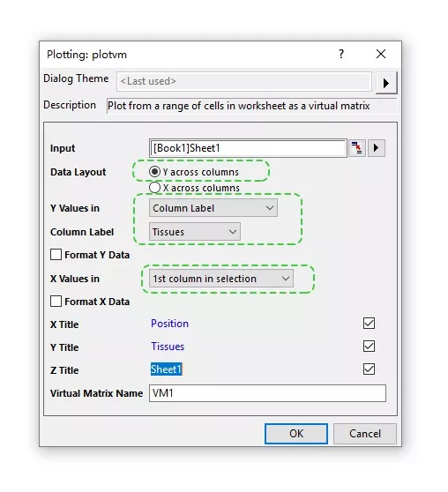
Task: Click OK to create plot
Action: click(296, 434)
